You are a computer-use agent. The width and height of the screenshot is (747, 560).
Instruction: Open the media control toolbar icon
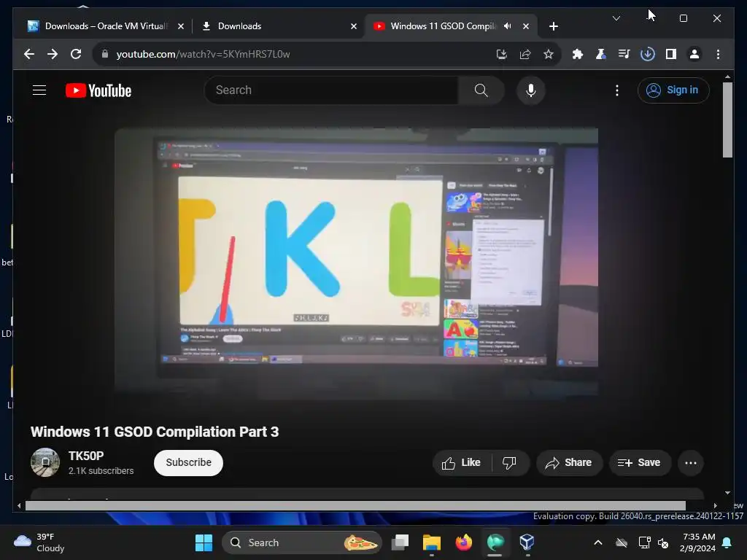tap(624, 54)
